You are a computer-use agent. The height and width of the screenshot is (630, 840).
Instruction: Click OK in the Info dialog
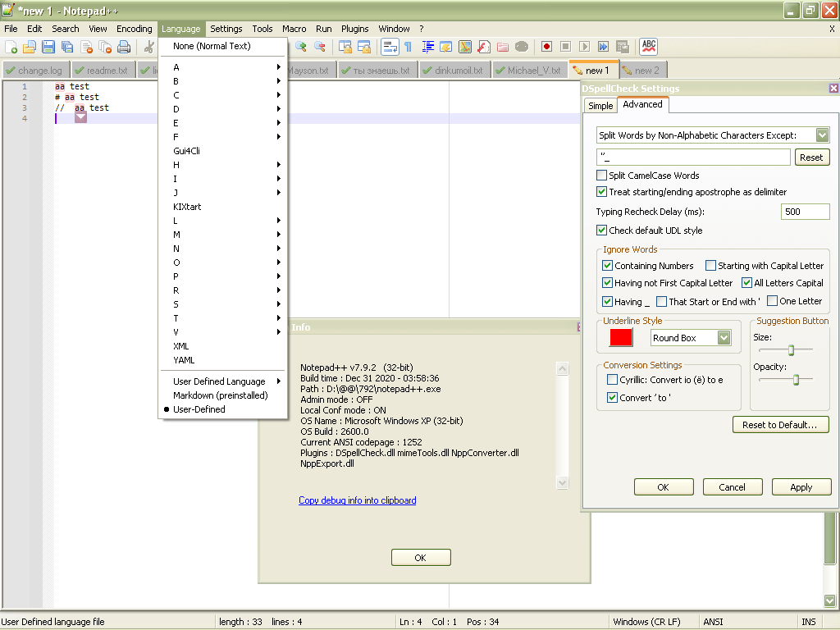point(421,558)
